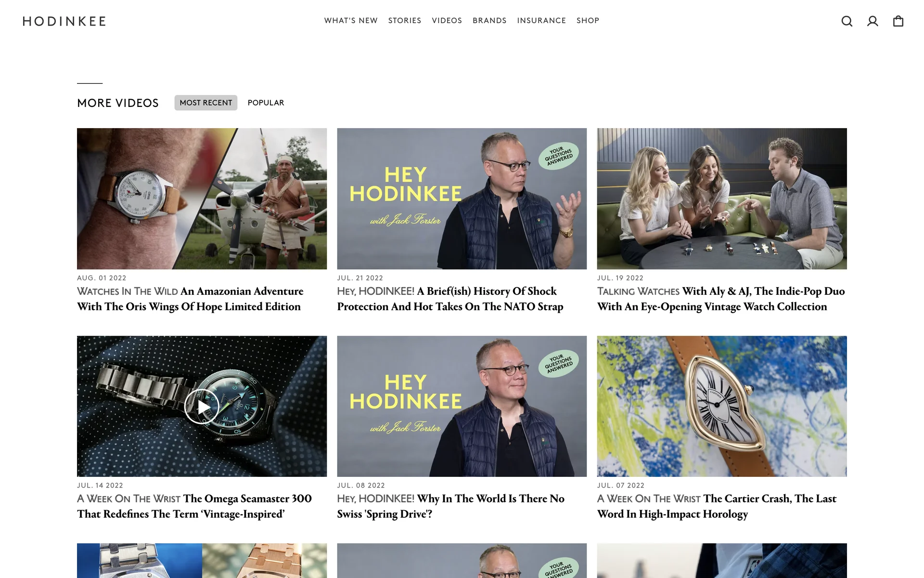Open the shopping bag icon
The image size is (924, 578).
click(898, 21)
